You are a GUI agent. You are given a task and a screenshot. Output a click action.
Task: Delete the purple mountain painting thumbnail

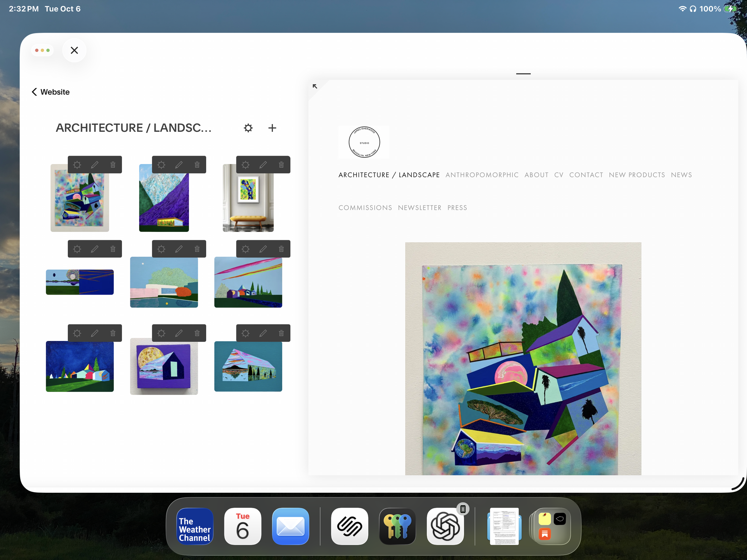197,165
